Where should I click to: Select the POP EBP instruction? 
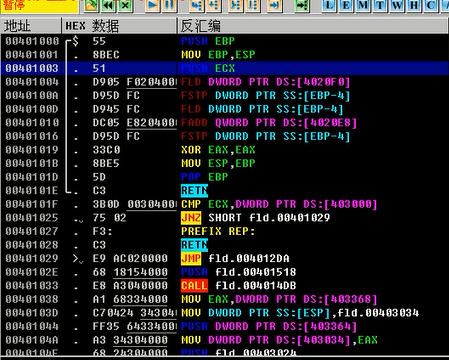coord(204,177)
